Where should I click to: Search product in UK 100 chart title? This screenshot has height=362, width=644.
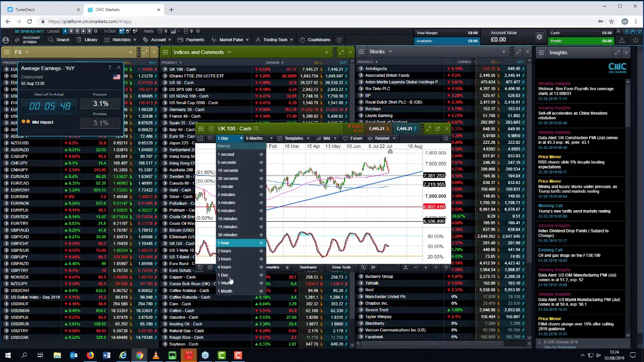pyautogui.click(x=256, y=129)
